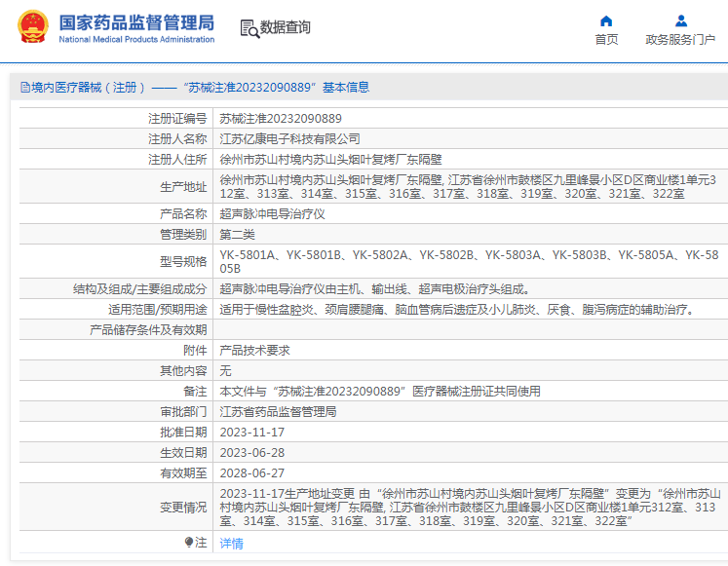
Task: Click production address value in 生产地址 row
Action: pyautogui.click(x=468, y=186)
